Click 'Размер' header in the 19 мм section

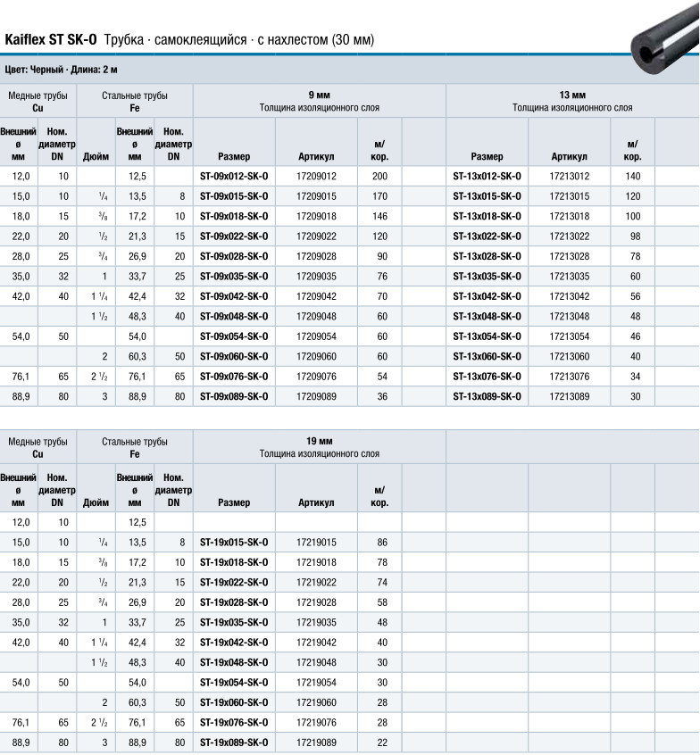[x=234, y=502]
